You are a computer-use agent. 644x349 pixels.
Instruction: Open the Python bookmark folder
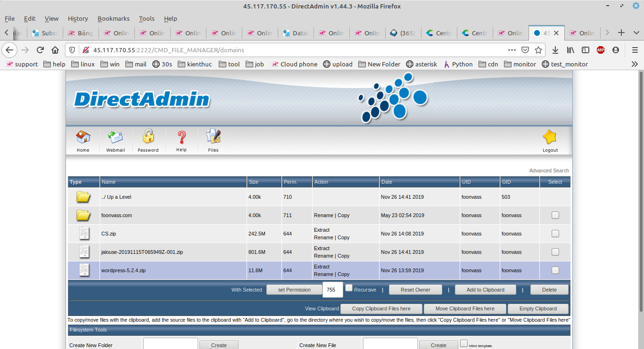(458, 64)
